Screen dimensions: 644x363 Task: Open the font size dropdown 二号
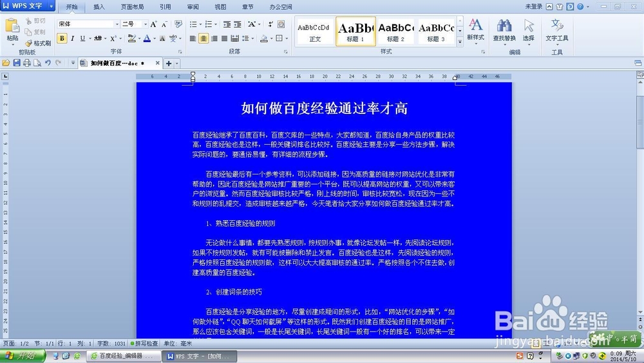145,24
